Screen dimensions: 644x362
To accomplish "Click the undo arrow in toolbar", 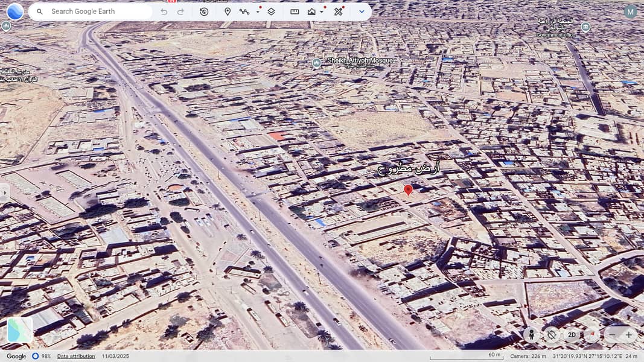I will [164, 11].
